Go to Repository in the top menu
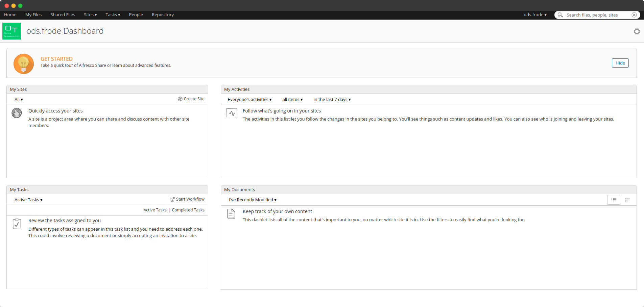Screen dimensions: 644x307 [x=163, y=15]
